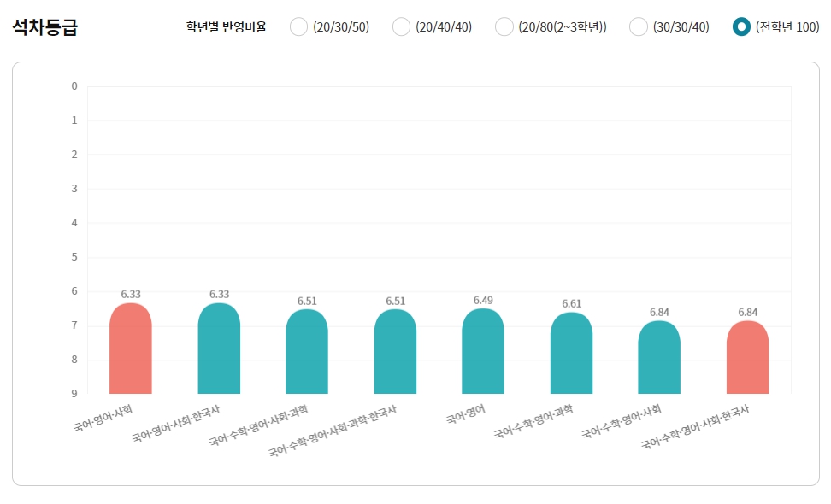This screenshot has height=504, width=831.
Task: Click the 국어·수학·영어·사회·과학 bar
Action: (x=307, y=352)
